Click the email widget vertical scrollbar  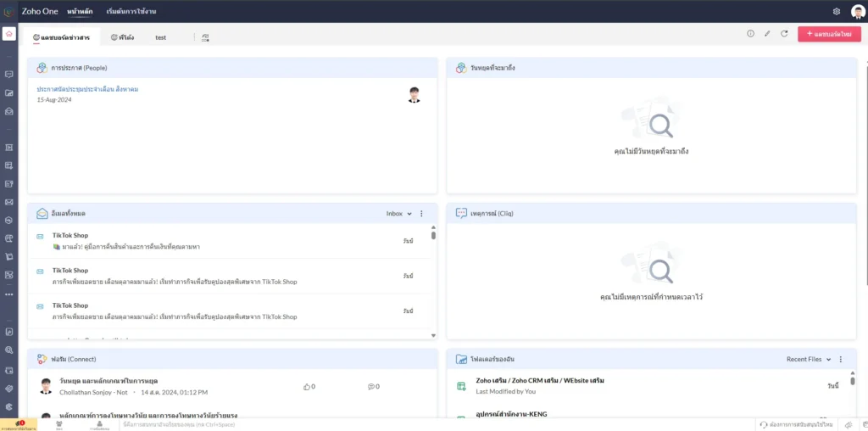pyautogui.click(x=433, y=235)
